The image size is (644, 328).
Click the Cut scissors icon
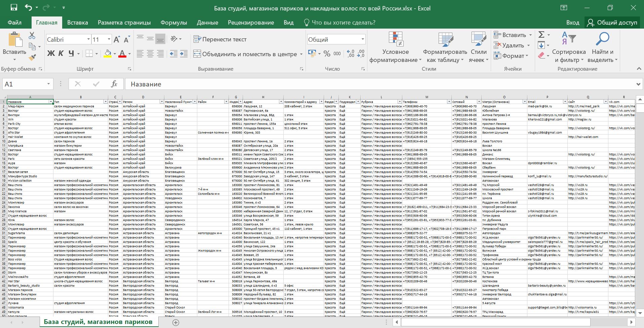click(32, 35)
